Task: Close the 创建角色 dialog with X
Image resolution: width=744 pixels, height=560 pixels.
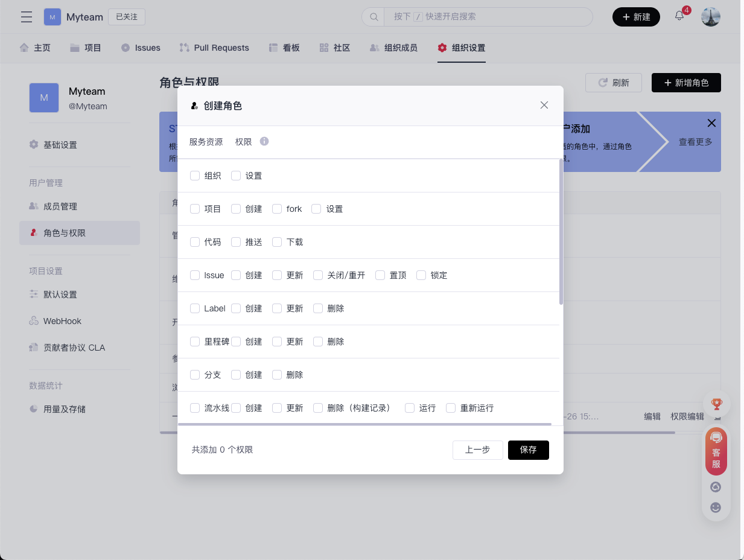Action: coord(544,105)
